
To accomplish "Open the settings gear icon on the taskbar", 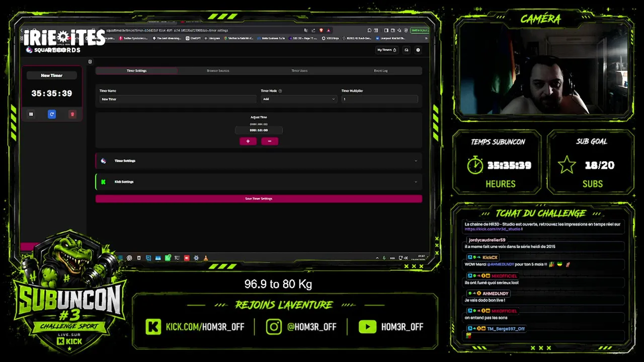I will (196, 258).
